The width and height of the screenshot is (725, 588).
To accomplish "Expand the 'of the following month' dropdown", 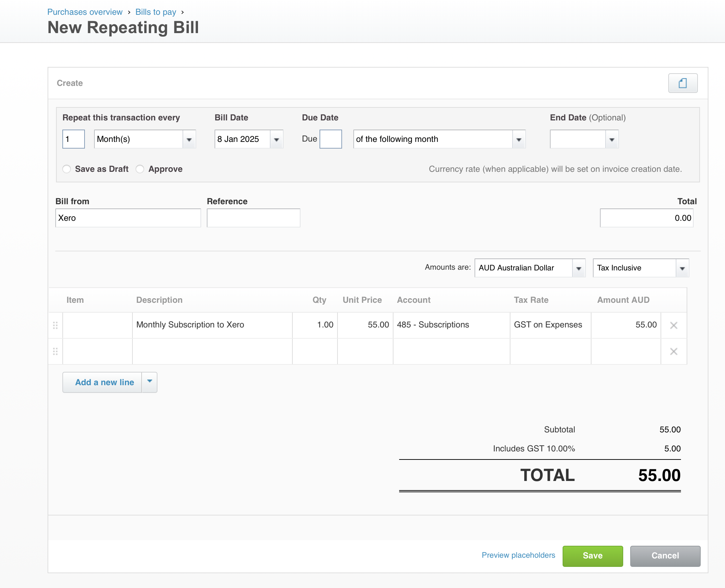I will (x=519, y=139).
